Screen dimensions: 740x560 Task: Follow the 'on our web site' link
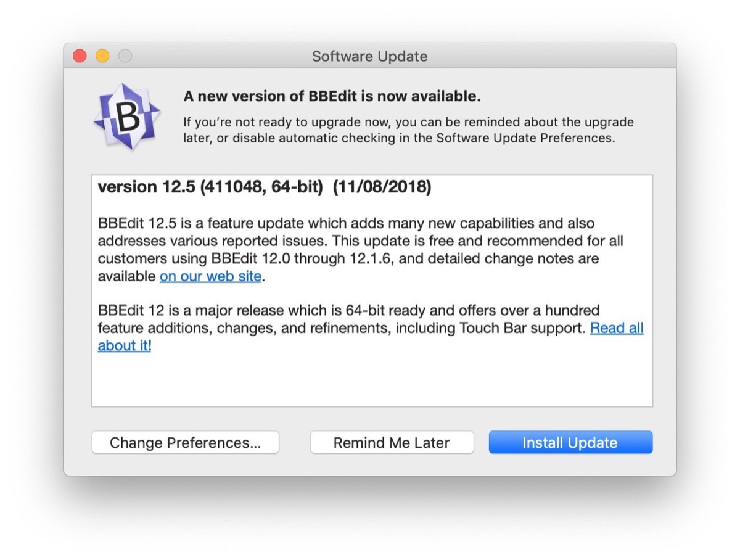coord(210,276)
